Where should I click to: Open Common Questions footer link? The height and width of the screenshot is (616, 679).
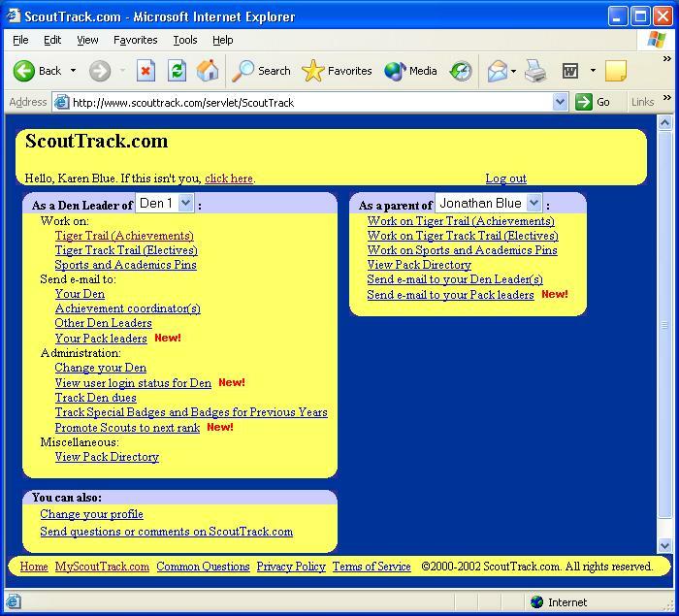click(x=203, y=567)
